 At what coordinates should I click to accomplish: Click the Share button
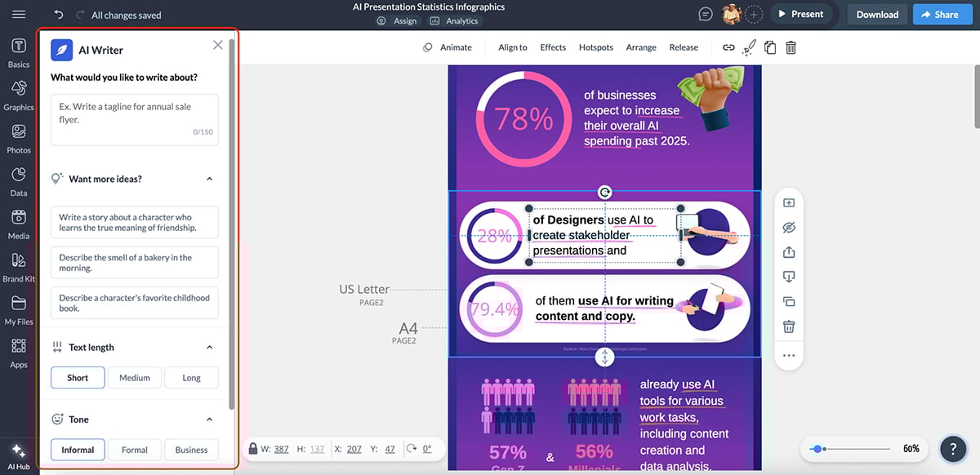click(942, 14)
